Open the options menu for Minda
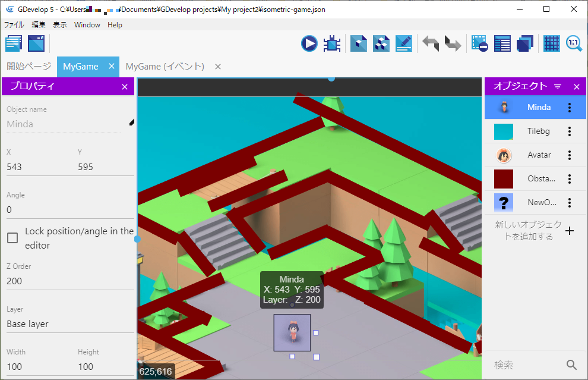The image size is (588, 380). click(570, 107)
